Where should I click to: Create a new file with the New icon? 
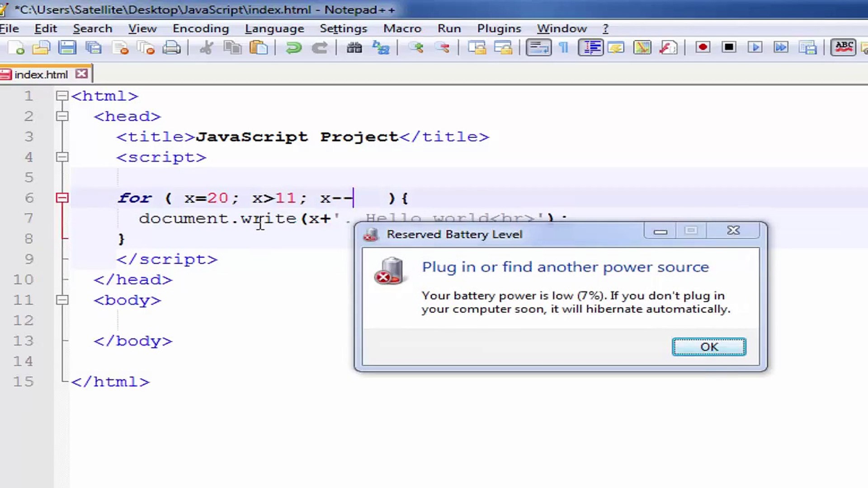tap(16, 47)
